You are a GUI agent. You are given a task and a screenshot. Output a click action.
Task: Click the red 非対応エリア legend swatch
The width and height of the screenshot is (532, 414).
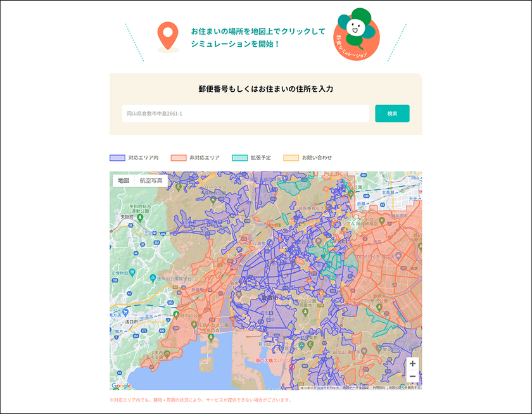pyautogui.click(x=179, y=158)
